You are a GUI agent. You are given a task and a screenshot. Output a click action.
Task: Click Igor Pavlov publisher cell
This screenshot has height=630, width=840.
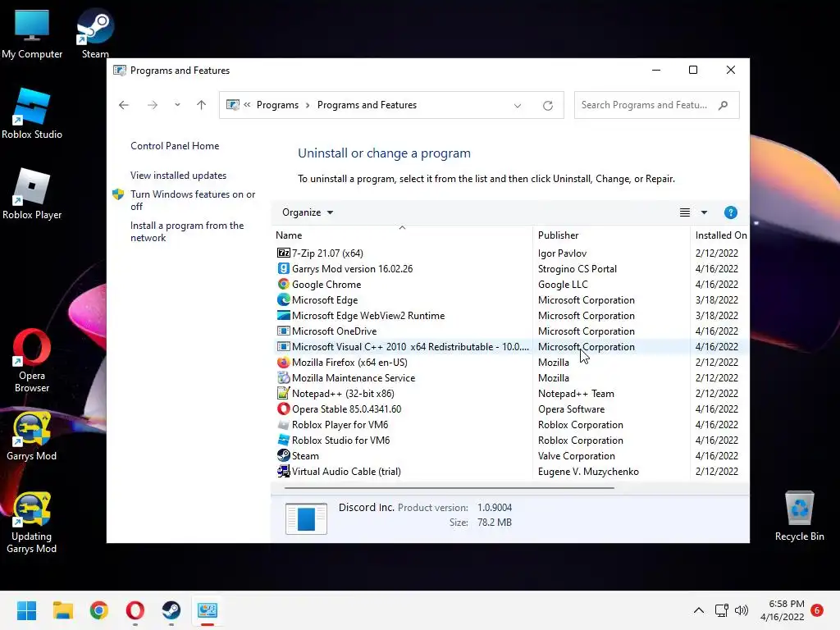coord(562,253)
